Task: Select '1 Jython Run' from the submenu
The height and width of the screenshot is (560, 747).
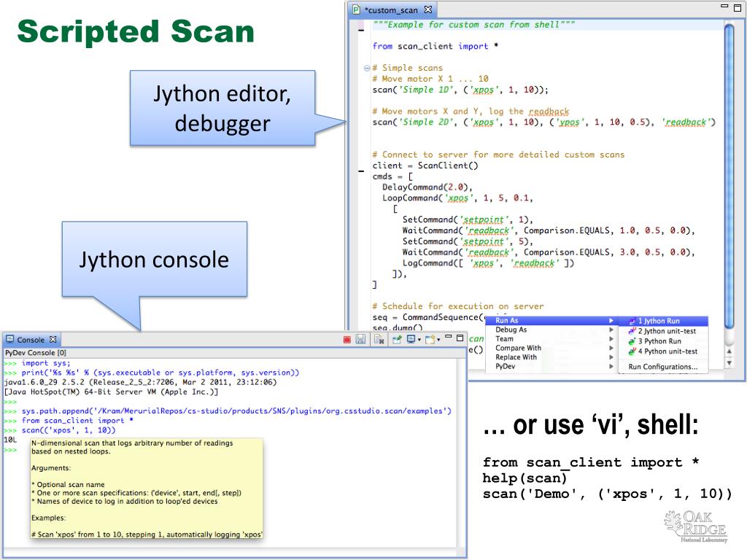Action: (x=662, y=321)
